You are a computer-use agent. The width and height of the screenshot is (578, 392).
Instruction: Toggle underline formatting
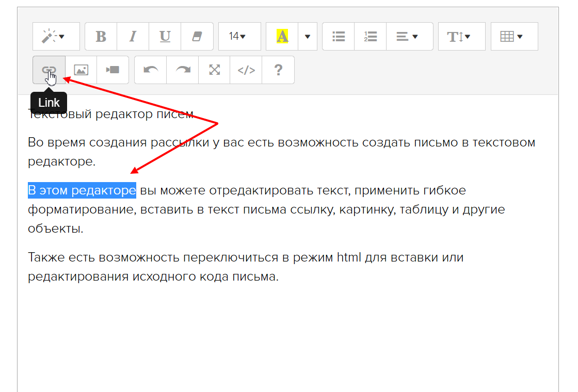165,37
